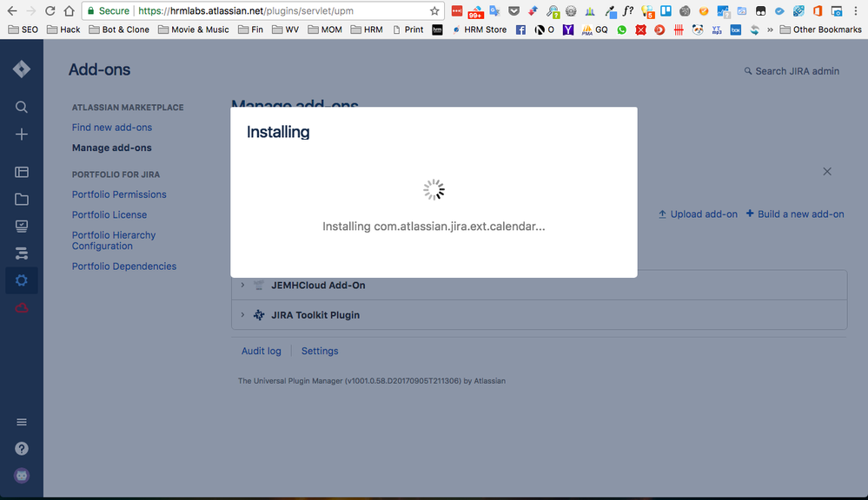Click the Facebook bookmark icon
The width and height of the screenshot is (868, 500).
tap(520, 30)
